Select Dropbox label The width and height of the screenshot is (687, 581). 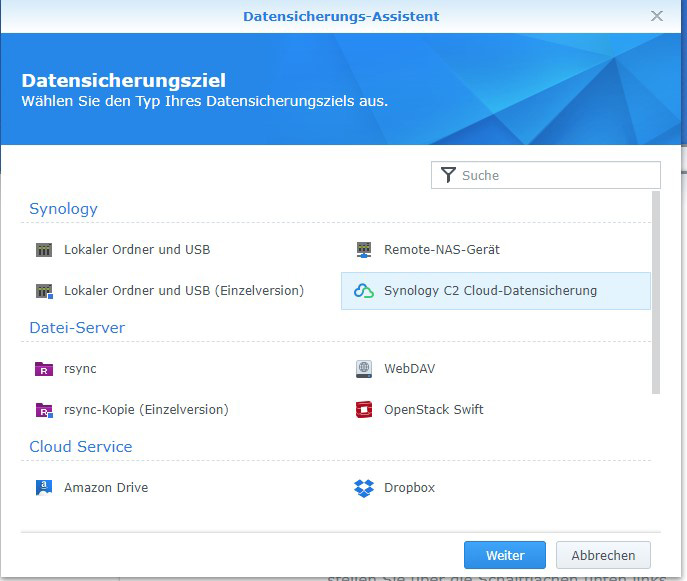click(x=409, y=488)
